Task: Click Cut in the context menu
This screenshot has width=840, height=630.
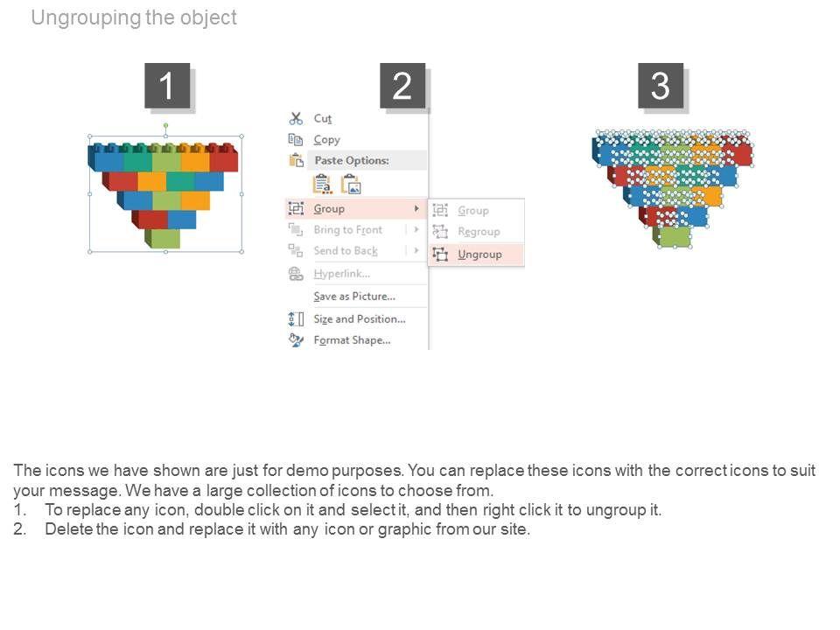Action: pyautogui.click(x=323, y=118)
